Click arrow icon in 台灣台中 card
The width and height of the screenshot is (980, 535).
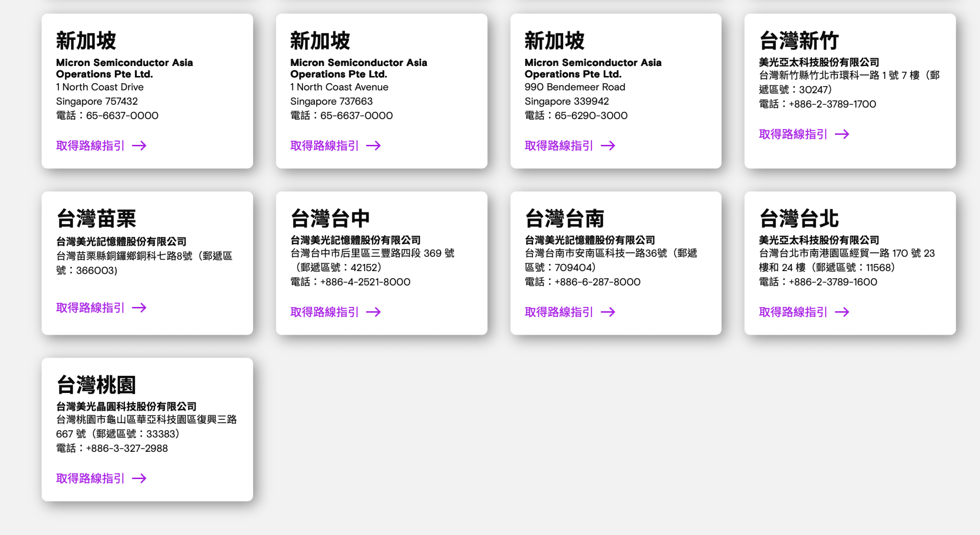point(374,312)
